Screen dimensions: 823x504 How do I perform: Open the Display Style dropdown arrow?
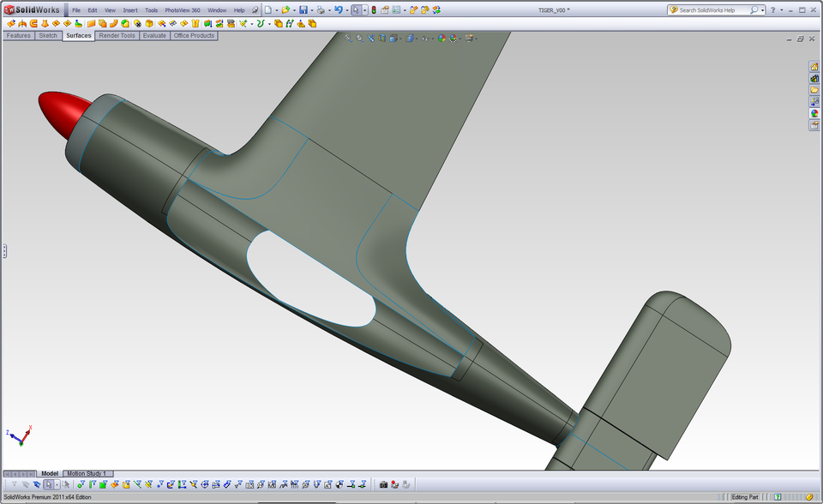pyautogui.click(x=416, y=38)
